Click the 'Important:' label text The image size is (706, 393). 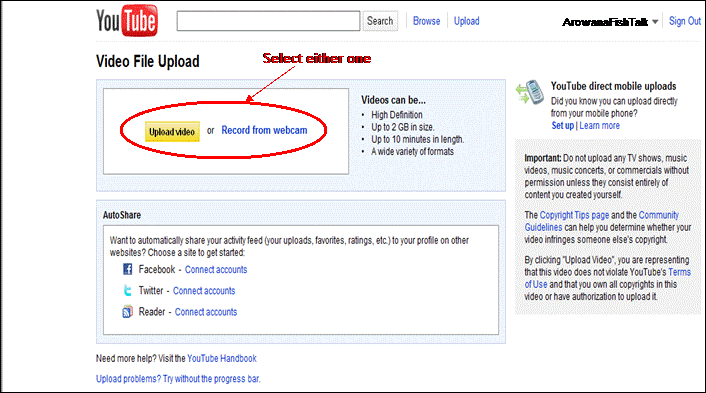pyautogui.click(x=543, y=158)
